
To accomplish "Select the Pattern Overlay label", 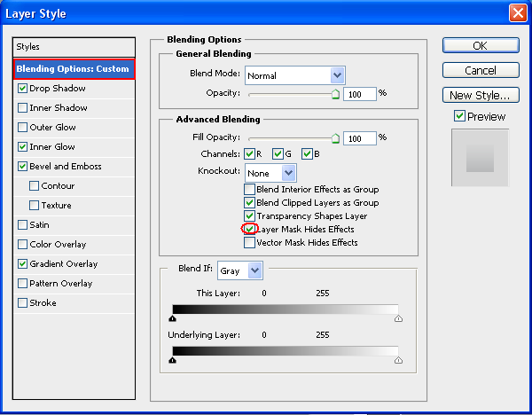I will click(x=60, y=284).
